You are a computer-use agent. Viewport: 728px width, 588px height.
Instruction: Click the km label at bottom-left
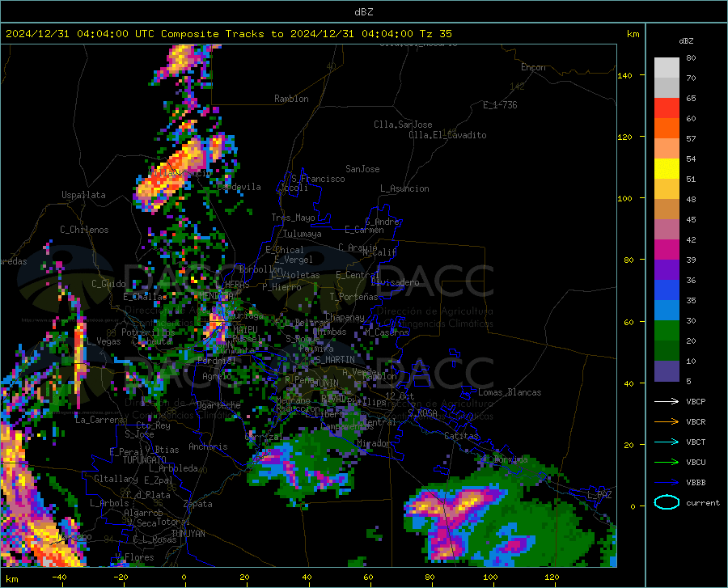click(x=11, y=579)
